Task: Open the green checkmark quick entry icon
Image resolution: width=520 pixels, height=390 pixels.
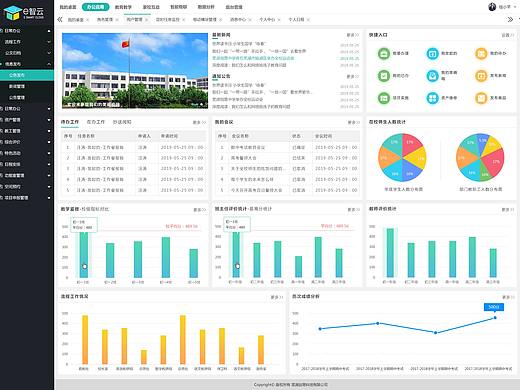Action: click(x=384, y=76)
